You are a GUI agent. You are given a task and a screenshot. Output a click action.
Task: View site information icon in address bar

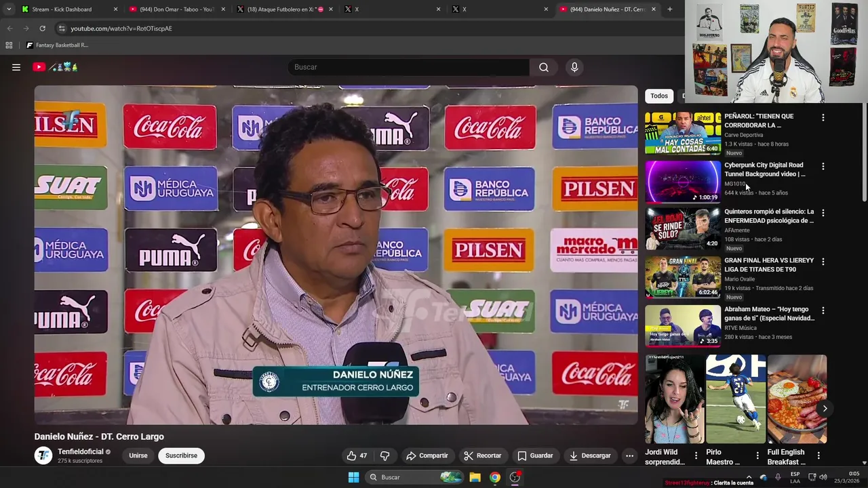coord(62,28)
